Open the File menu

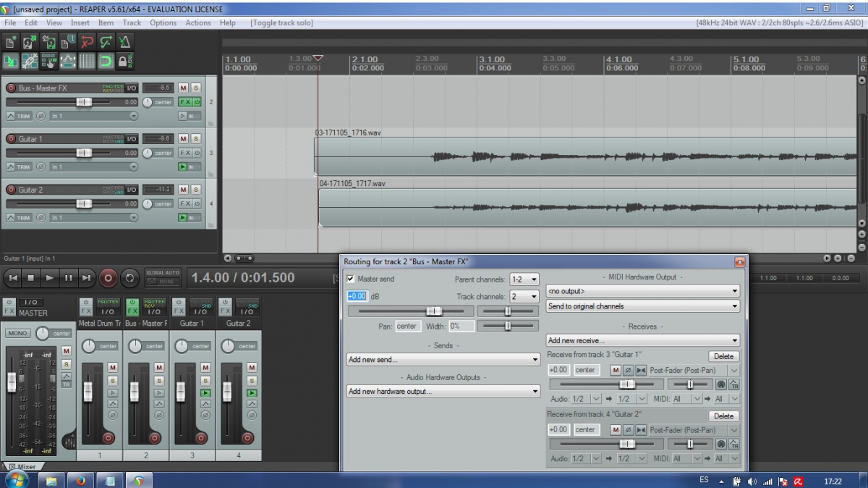[10, 22]
